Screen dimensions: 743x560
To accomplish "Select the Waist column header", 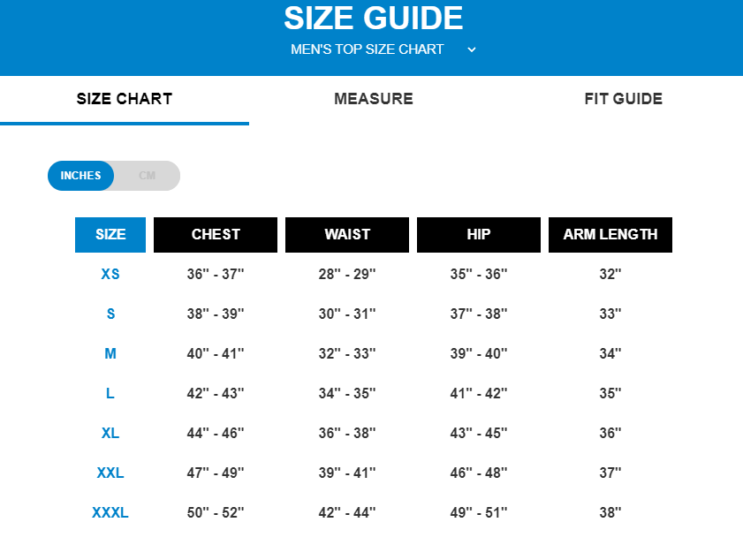I will click(347, 235).
